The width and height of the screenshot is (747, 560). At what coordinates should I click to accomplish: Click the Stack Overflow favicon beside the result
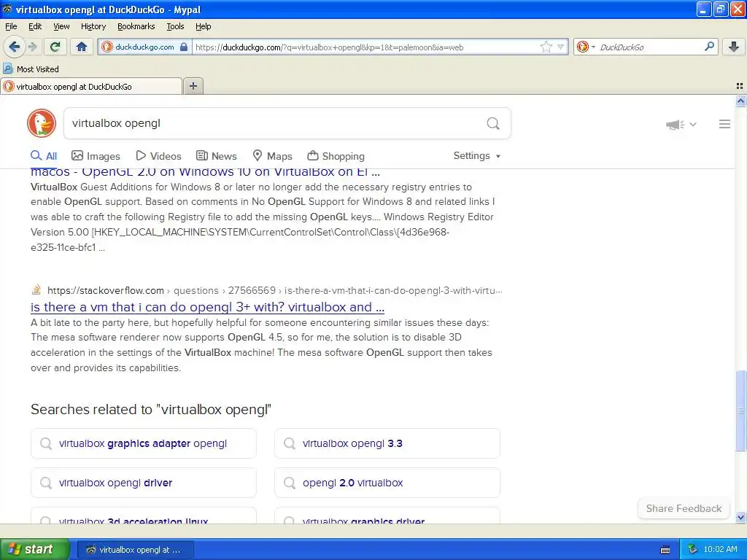[x=36, y=289]
